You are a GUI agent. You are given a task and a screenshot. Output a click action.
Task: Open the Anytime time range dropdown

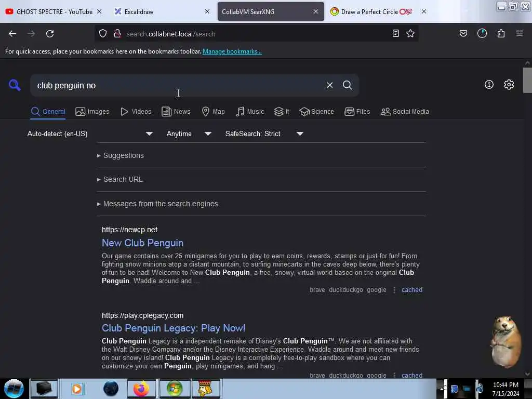[x=189, y=134]
